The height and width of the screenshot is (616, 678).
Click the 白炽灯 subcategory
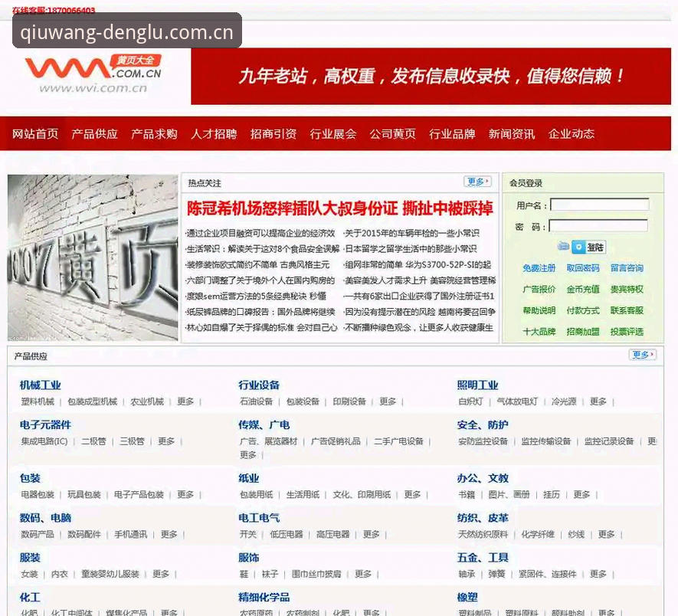(471, 401)
